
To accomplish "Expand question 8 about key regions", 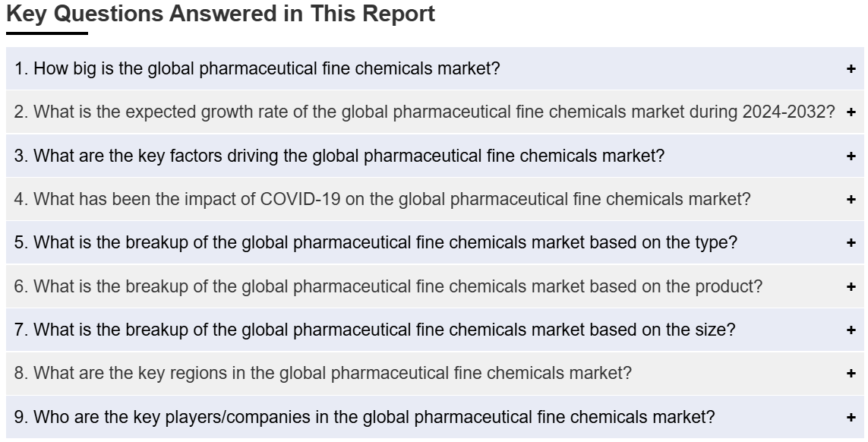I will (323, 374).
